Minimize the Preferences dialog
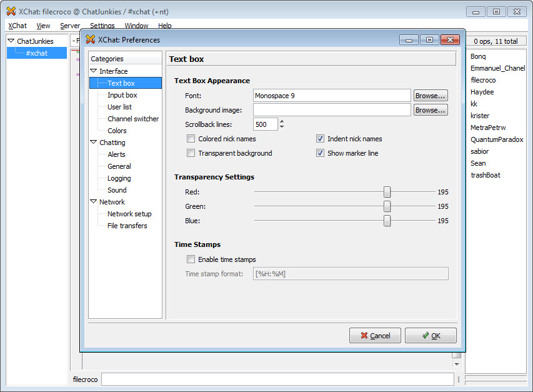533x392 pixels. [x=409, y=40]
